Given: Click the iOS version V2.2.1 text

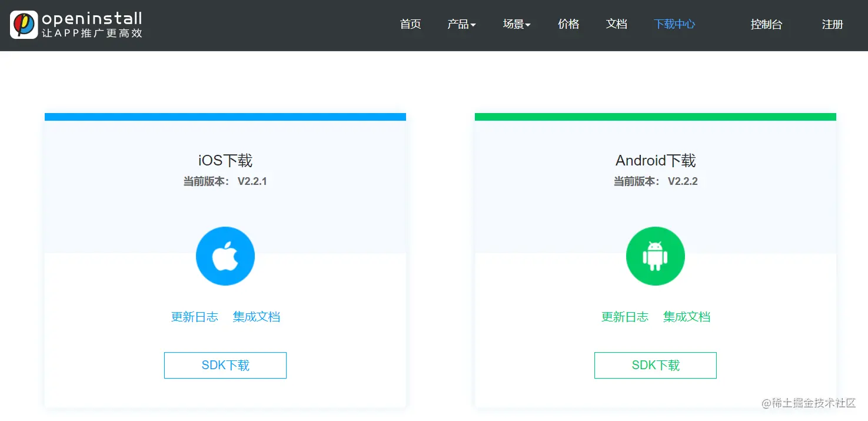Looking at the screenshot, I should click(x=252, y=181).
